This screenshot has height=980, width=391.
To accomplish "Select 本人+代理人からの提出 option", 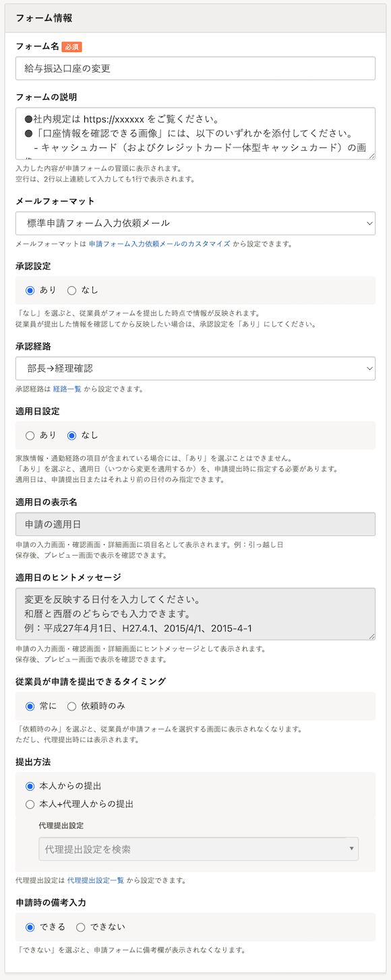I will point(30,804).
